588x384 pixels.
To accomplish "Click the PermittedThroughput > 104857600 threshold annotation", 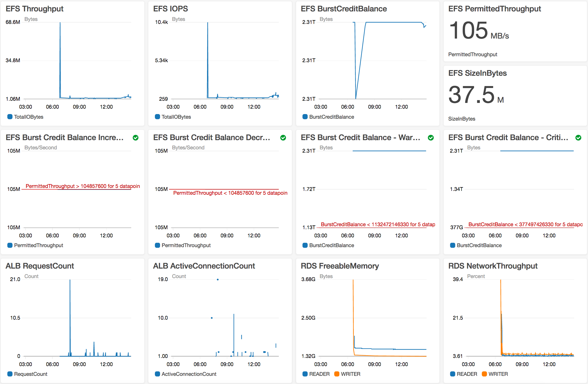I will [x=83, y=186].
